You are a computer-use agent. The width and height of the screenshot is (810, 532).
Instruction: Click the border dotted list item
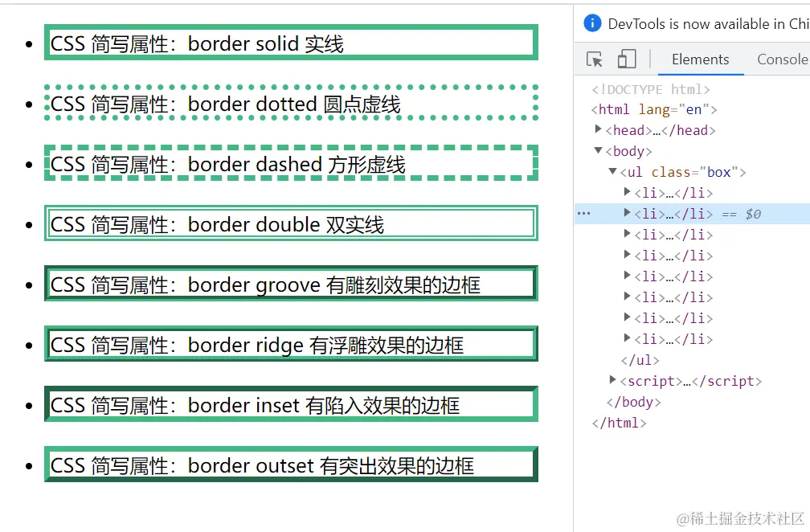(x=292, y=103)
